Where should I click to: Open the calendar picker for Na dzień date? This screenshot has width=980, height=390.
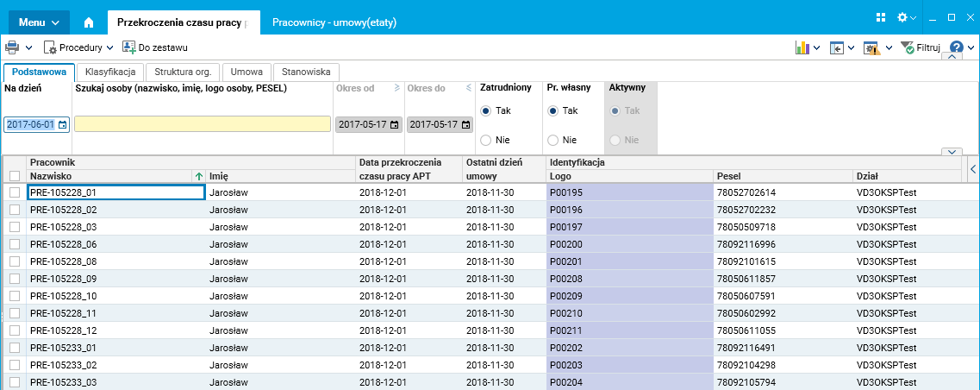click(62, 124)
